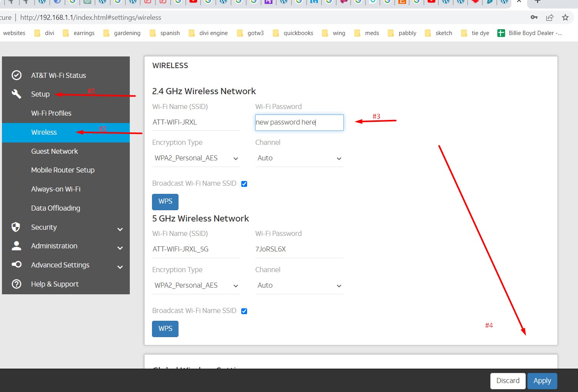Click the Advanced Settings switch icon
This screenshot has height=392, width=578.
pyautogui.click(x=16, y=265)
